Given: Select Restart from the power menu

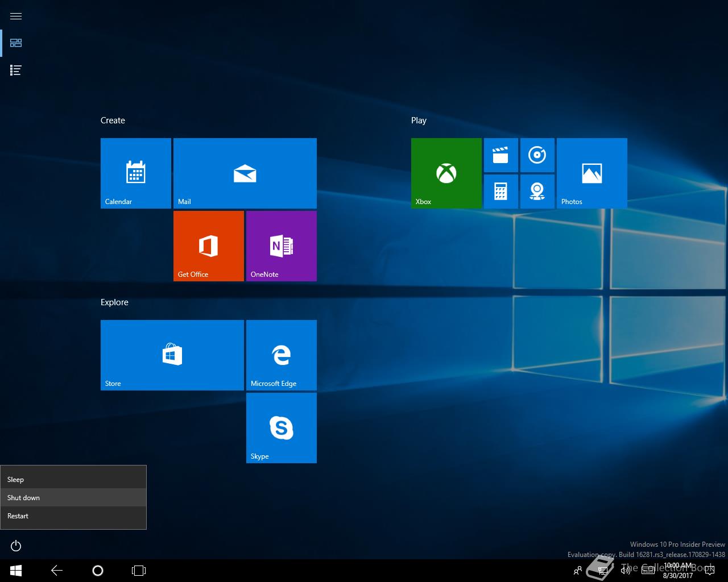Looking at the screenshot, I should (x=73, y=516).
